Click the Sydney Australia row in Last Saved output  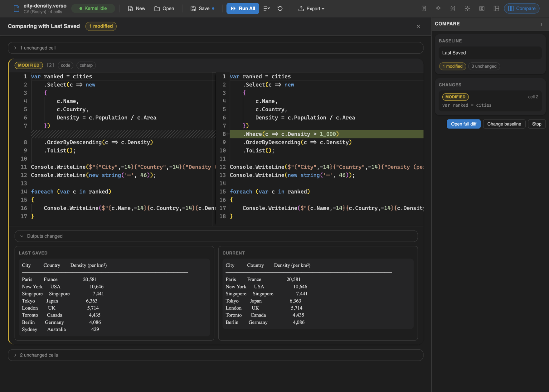(x=61, y=329)
